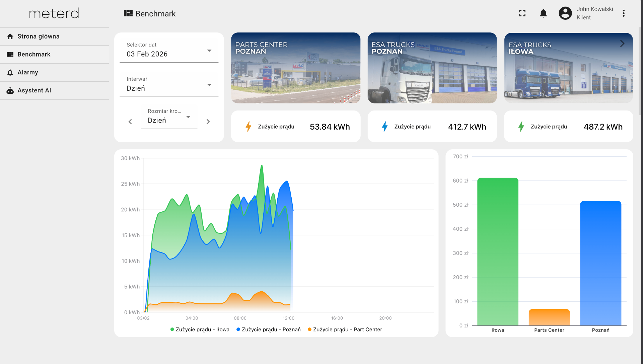The image size is (643, 364).
Task: Open the Selektor dat dropdown
Action: pos(169,51)
